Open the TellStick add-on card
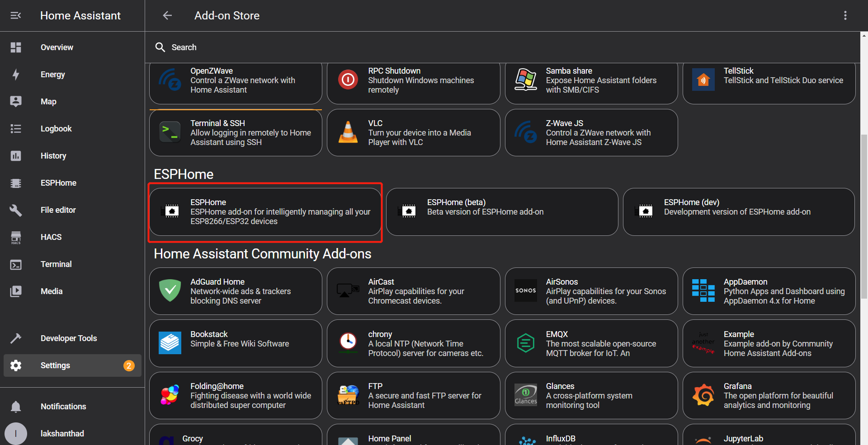This screenshot has height=445, width=868. [x=769, y=83]
